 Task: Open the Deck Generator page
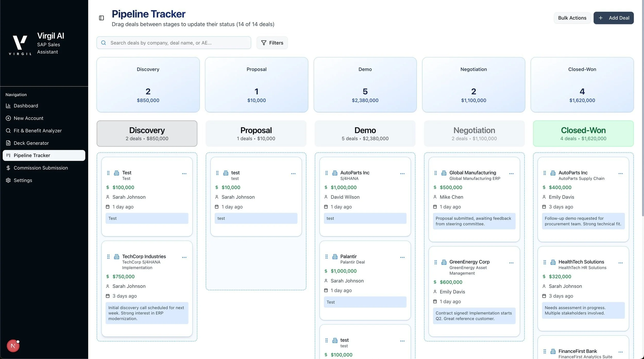pos(44,143)
